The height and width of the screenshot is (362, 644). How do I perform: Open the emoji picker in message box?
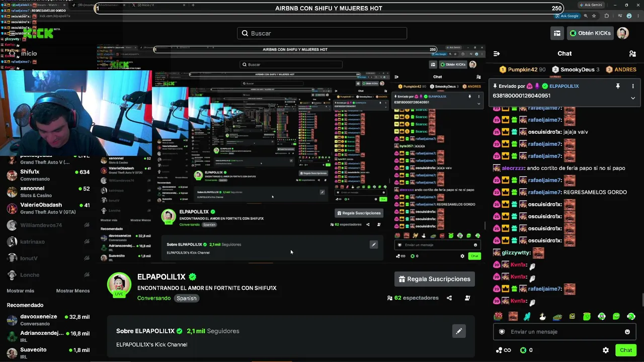(x=627, y=332)
